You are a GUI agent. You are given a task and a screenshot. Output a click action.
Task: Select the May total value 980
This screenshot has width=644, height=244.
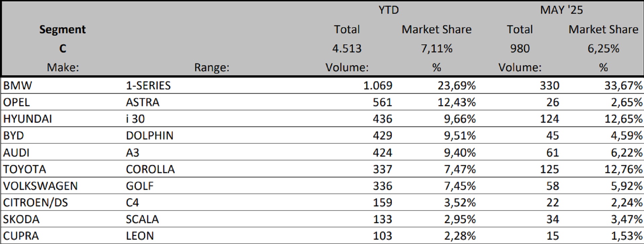(520, 49)
